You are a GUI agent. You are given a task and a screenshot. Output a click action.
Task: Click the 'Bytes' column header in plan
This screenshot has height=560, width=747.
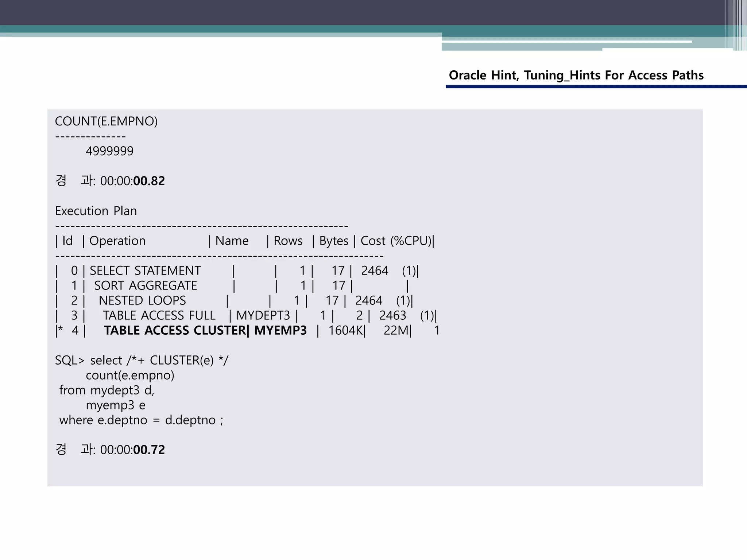(x=334, y=241)
